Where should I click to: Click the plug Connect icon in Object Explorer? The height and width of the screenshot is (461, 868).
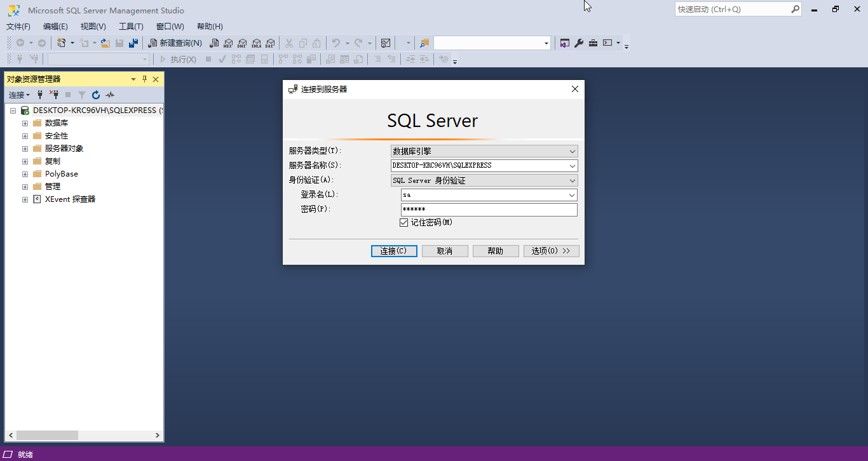tap(40, 95)
